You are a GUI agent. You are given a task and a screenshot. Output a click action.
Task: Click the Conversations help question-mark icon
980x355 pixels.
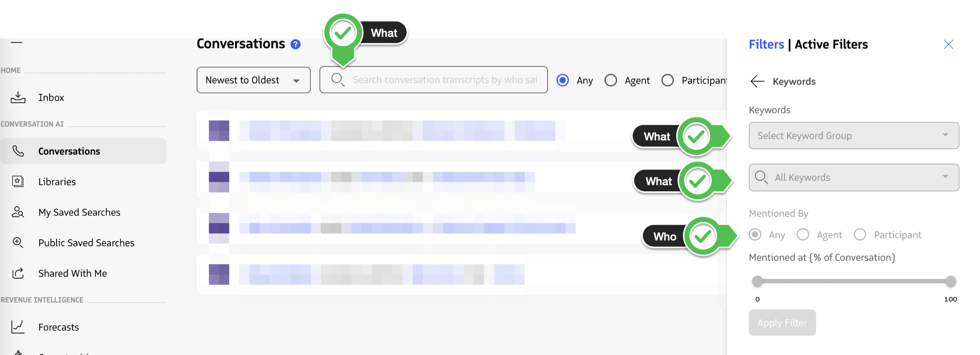[x=296, y=44]
